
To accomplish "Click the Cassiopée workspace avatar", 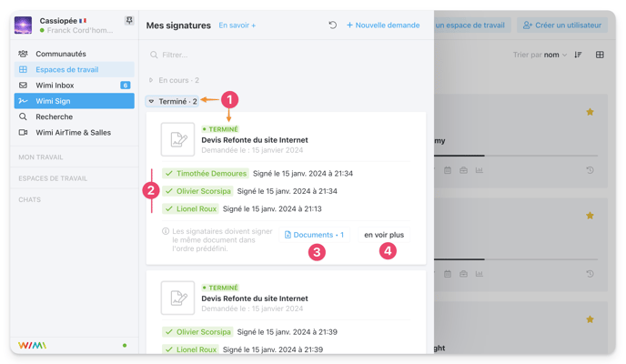I will (x=23, y=25).
